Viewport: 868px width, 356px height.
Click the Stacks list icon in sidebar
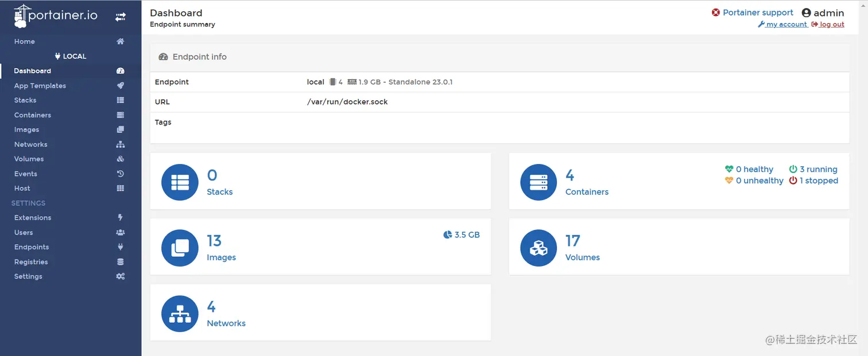[x=121, y=100]
